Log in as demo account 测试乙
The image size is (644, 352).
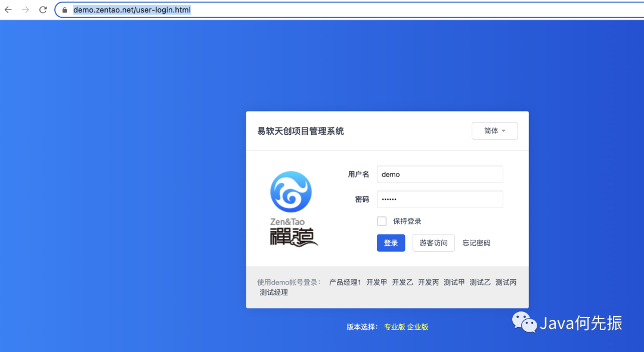point(480,283)
